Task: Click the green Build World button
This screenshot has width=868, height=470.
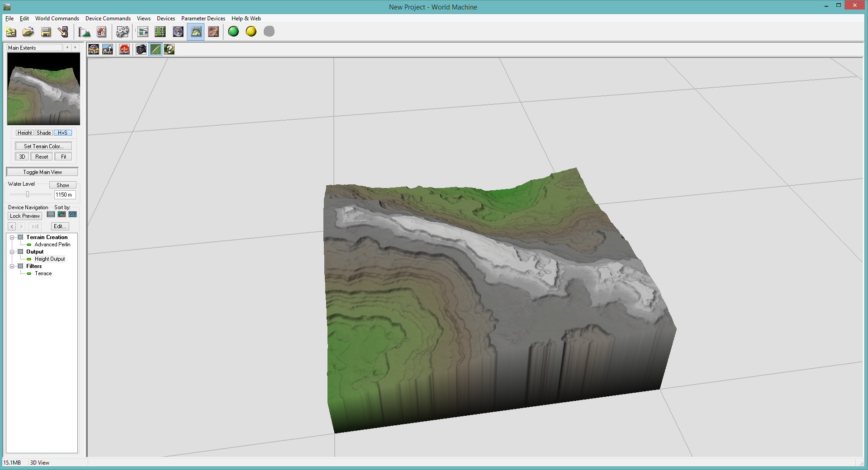Action: tap(233, 32)
